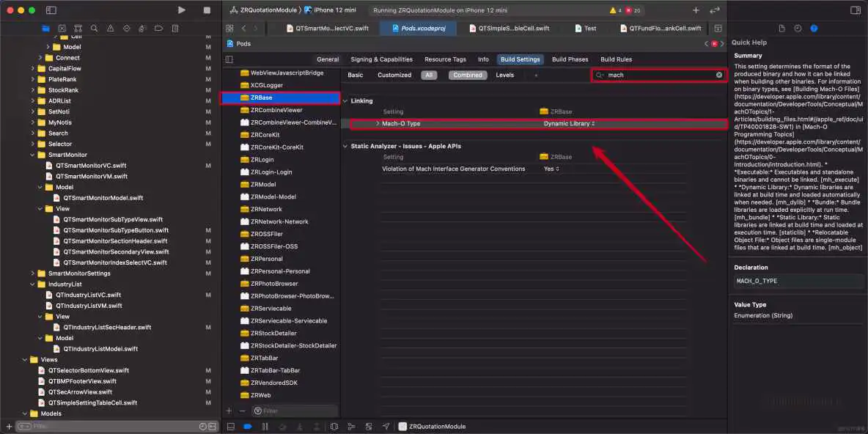The width and height of the screenshot is (868, 434).
Task: Open the adjust editor options icon by tabs
Action: tap(718, 29)
